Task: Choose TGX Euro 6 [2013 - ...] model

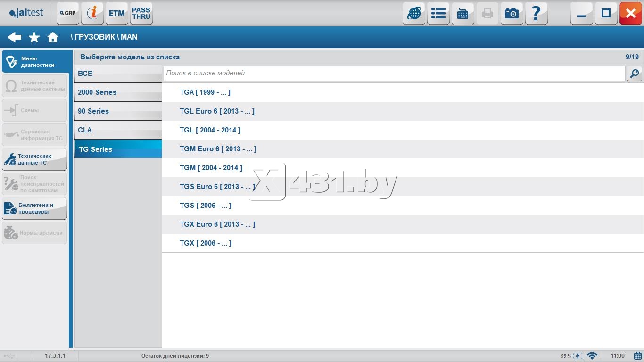Action: [217, 224]
